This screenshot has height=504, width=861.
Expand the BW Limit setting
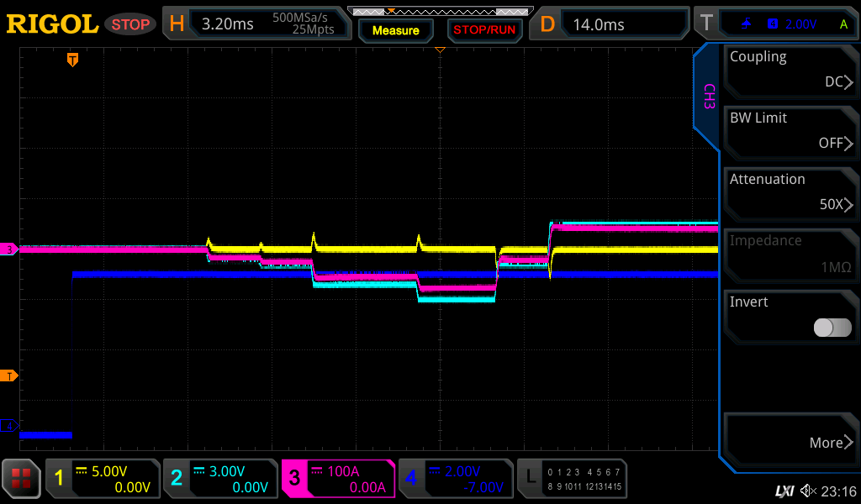790,132
